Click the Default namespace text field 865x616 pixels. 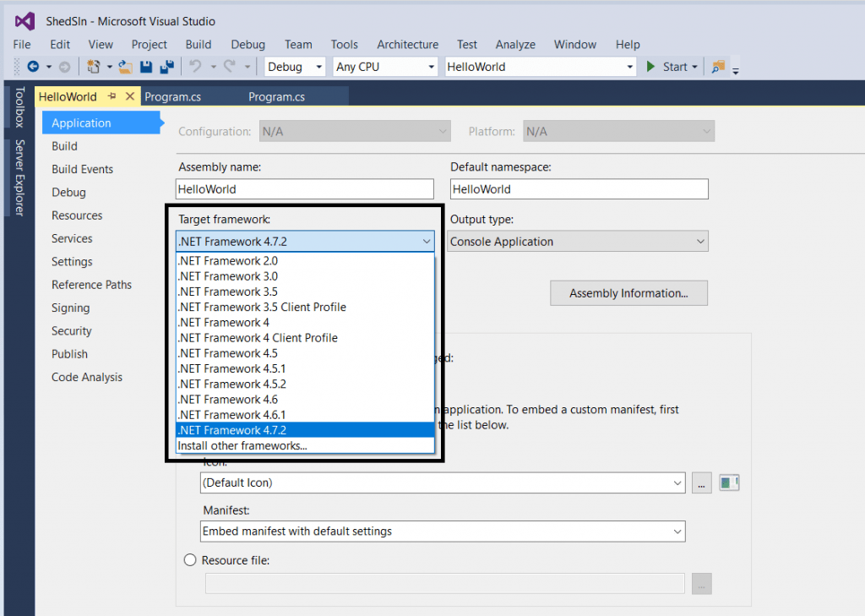tap(579, 188)
